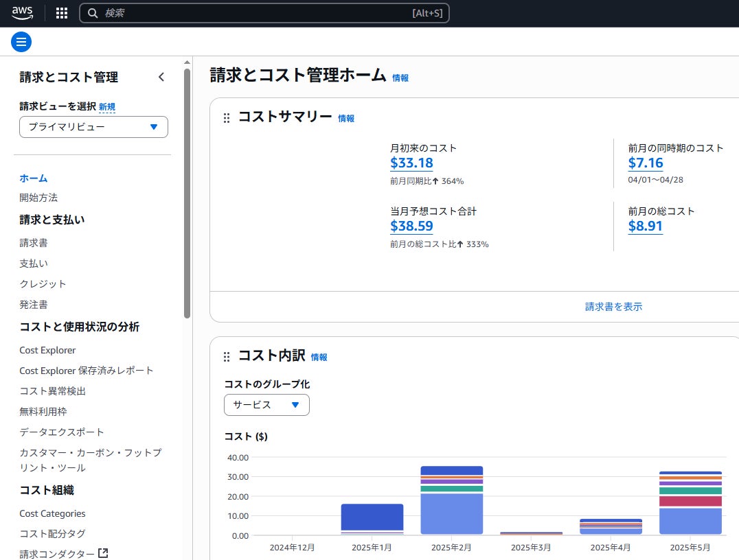Click in the 検索 search field
739x560 pixels.
254,13
